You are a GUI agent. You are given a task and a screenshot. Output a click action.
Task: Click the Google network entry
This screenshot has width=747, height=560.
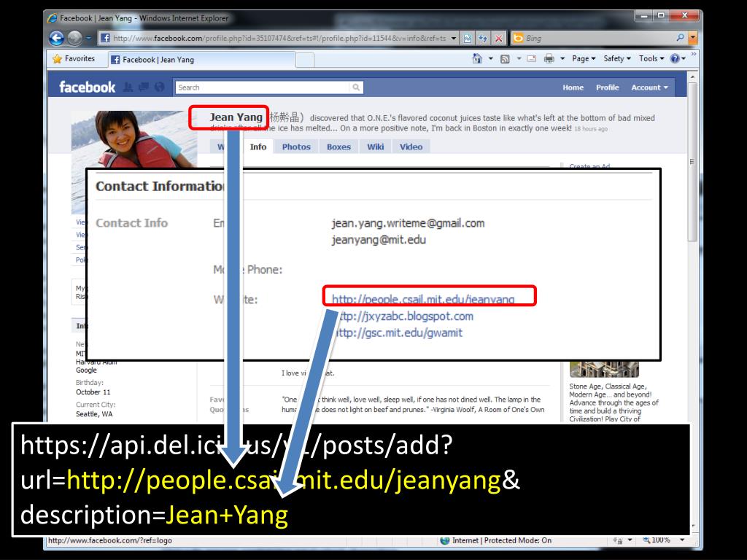86,370
